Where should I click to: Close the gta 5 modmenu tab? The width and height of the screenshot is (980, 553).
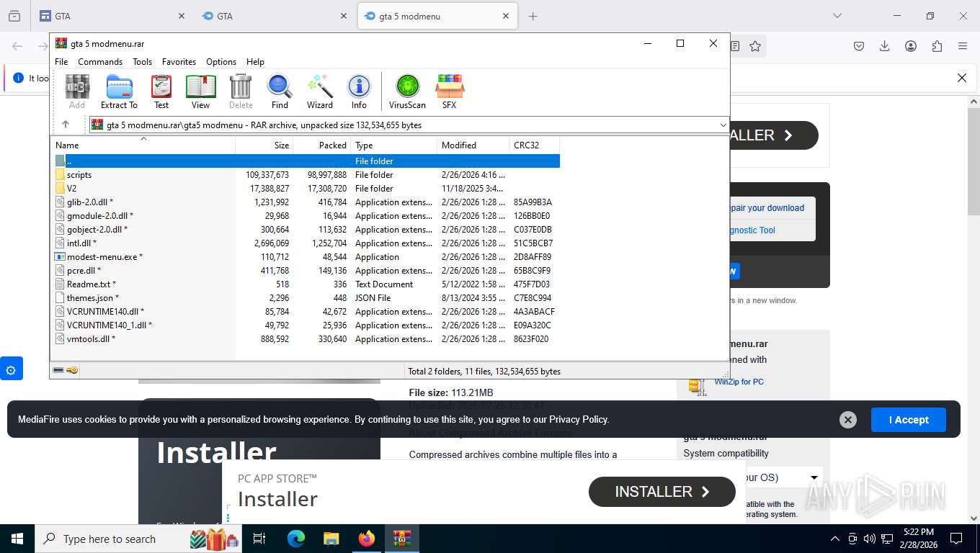tap(506, 16)
